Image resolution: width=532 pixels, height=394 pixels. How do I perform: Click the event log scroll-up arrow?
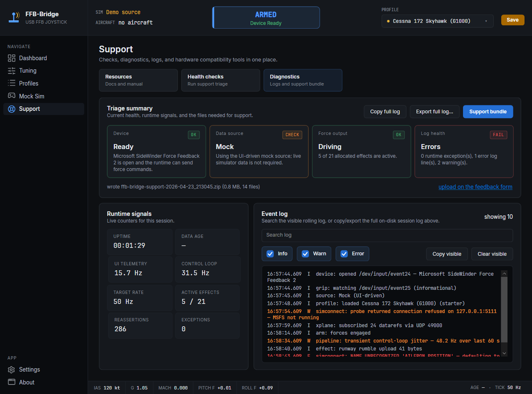click(x=504, y=273)
